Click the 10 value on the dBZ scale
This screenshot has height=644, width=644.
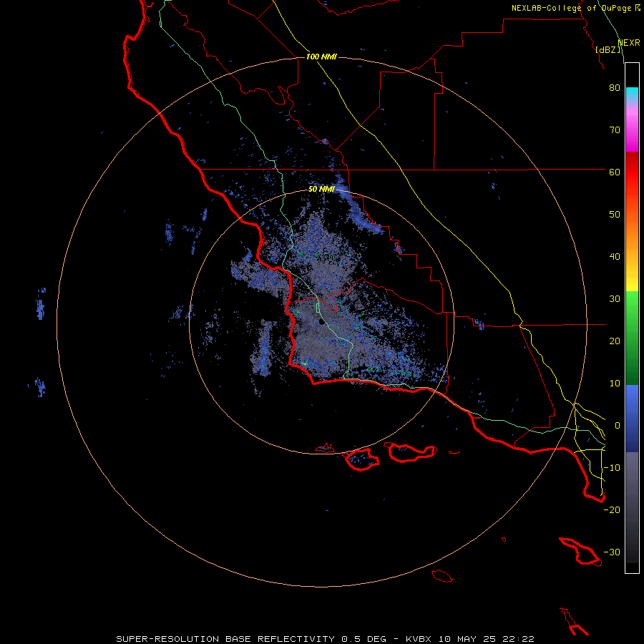[x=615, y=384]
